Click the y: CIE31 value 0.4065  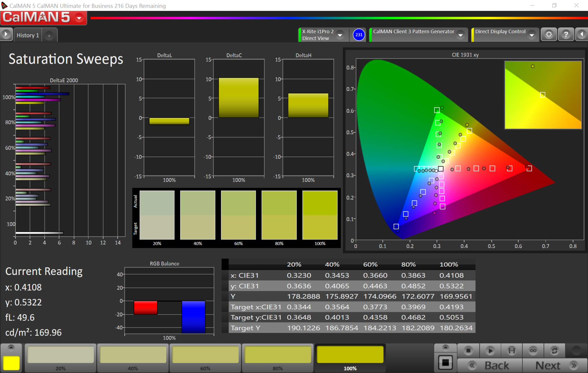click(x=337, y=286)
